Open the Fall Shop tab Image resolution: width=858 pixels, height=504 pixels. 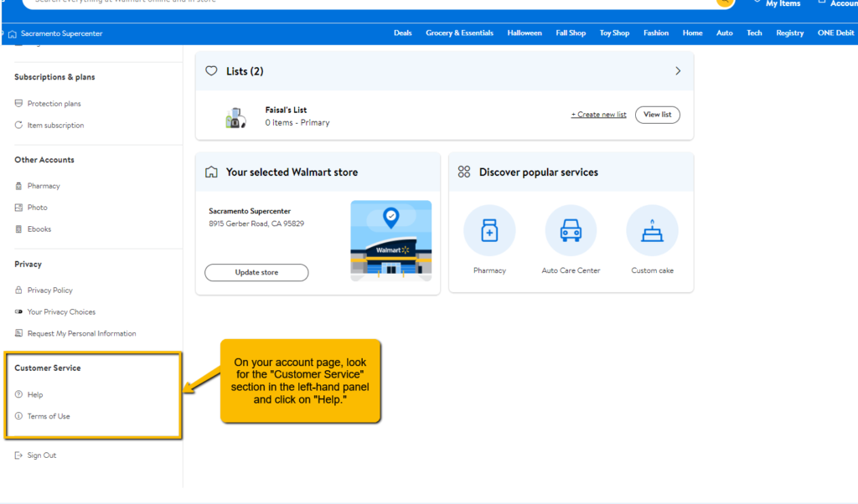[571, 33]
